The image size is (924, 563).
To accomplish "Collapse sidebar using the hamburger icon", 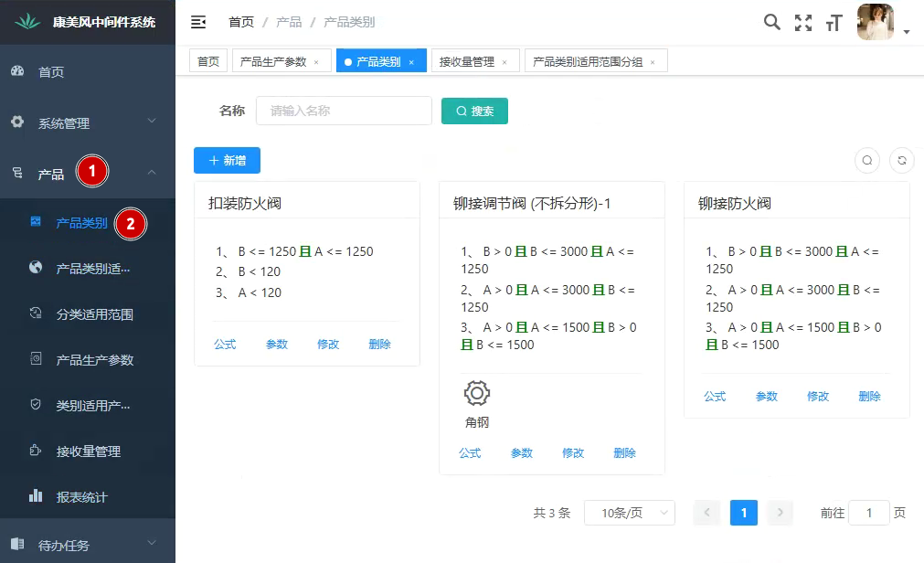I will point(198,22).
